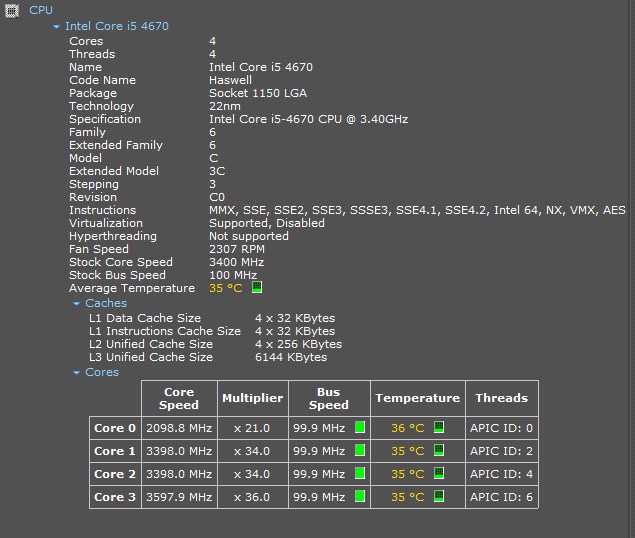Click Core 0 temperature graph icon
635x538 pixels.
point(439,427)
